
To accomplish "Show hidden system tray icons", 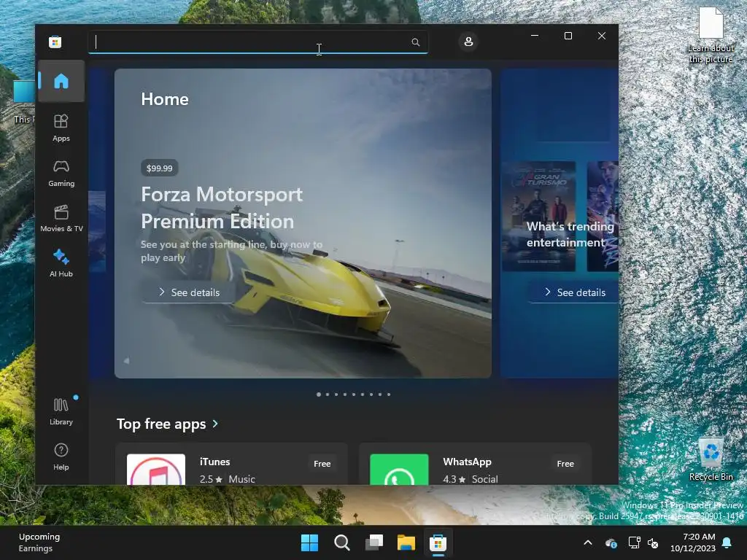I will click(588, 542).
